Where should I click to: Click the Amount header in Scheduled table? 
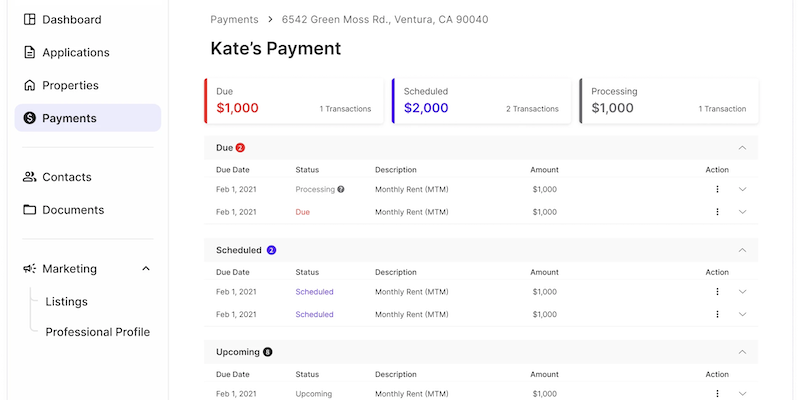coord(544,272)
